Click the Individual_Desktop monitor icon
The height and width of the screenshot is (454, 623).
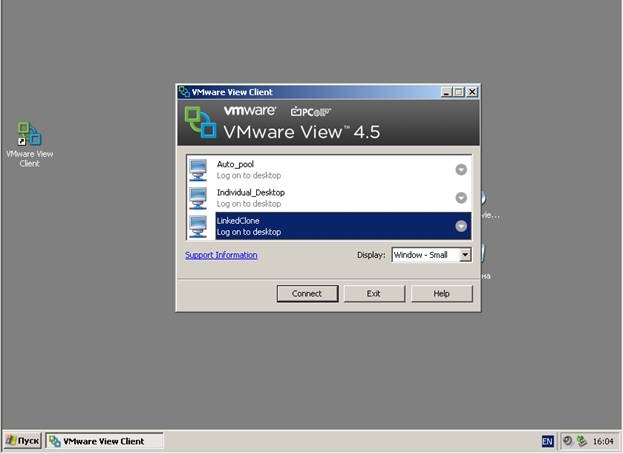click(198, 198)
